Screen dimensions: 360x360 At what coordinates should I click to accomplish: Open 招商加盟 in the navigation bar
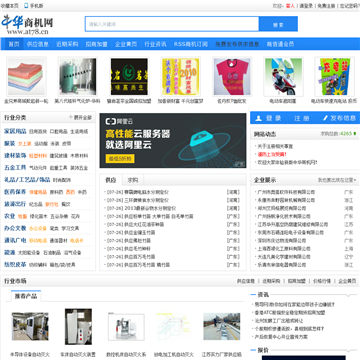tap(96, 44)
